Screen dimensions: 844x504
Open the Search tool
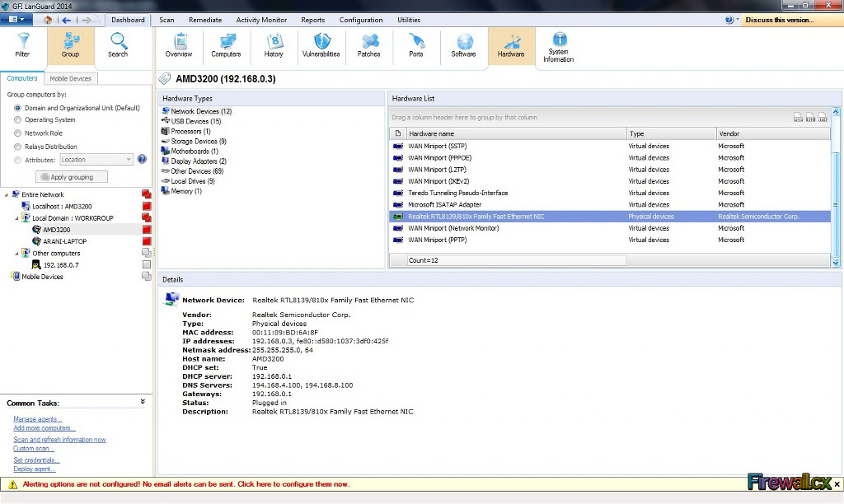click(x=118, y=45)
